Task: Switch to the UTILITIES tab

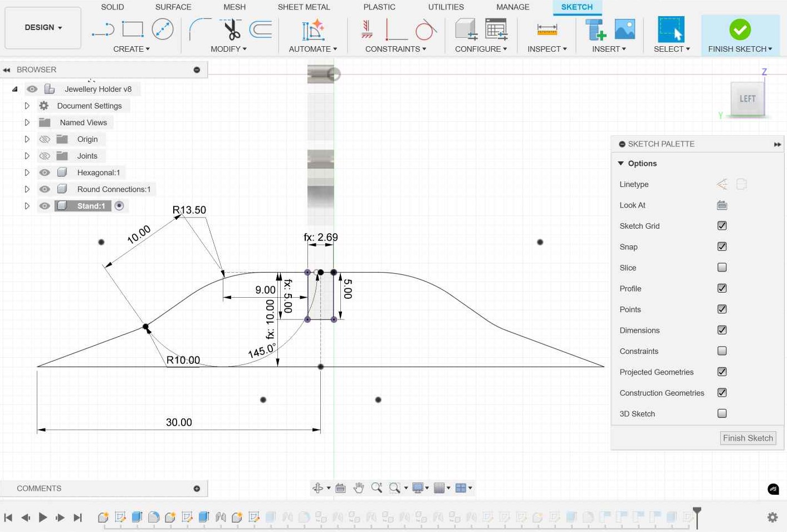Action: pos(446,7)
